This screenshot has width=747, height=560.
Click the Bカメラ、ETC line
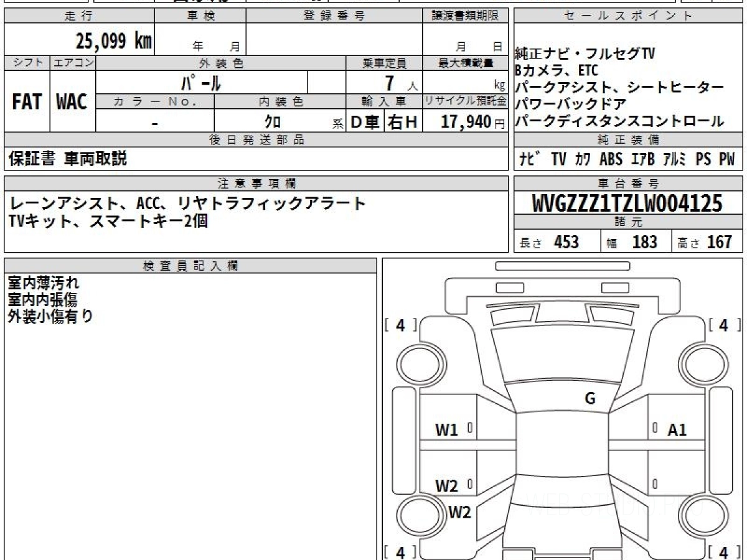(x=556, y=70)
